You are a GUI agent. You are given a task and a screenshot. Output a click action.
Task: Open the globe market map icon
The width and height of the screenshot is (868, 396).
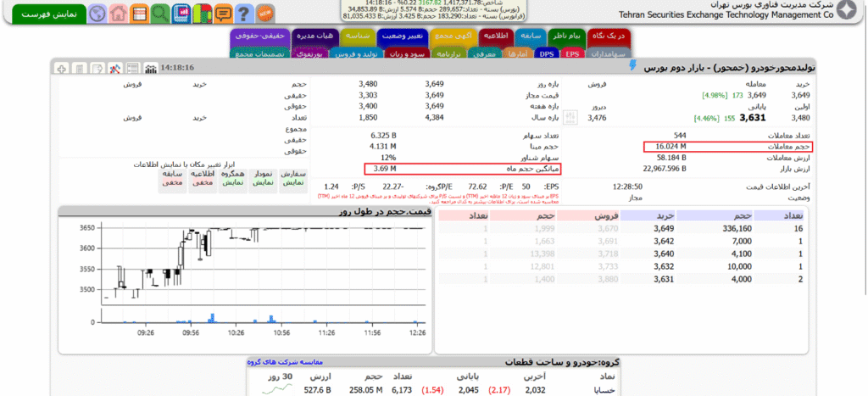coord(97,14)
